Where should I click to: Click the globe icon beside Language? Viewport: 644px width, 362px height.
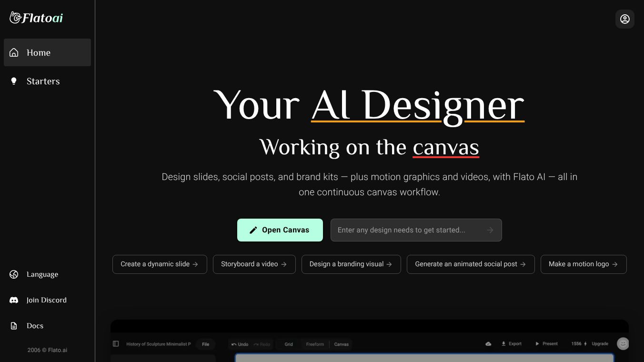(14, 274)
